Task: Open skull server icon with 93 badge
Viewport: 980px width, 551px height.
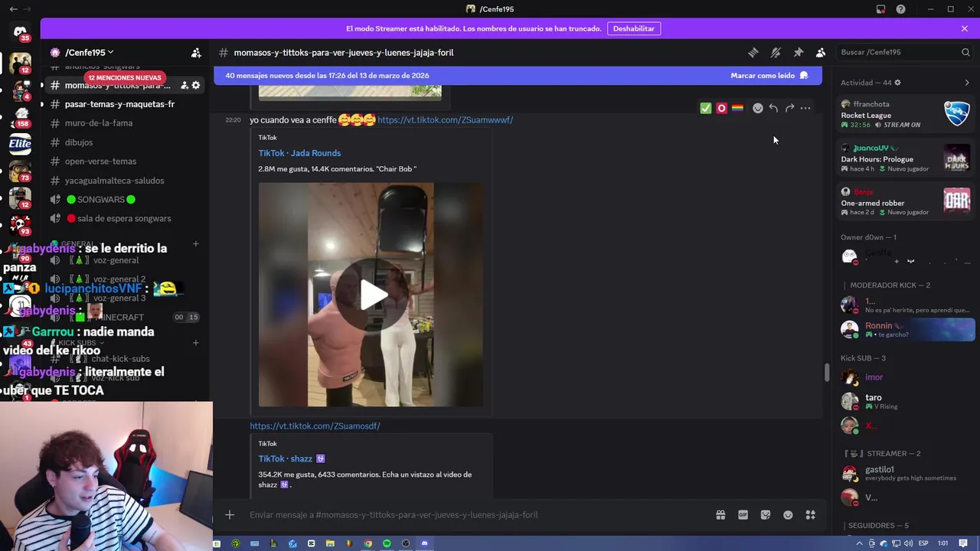Action: pyautogui.click(x=20, y=223)
